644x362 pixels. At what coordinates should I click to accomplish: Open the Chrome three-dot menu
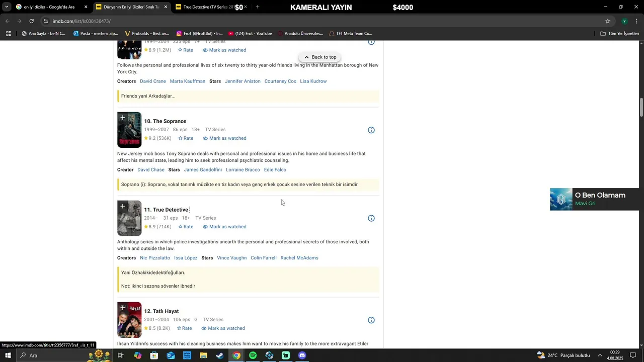coord(637,21)
